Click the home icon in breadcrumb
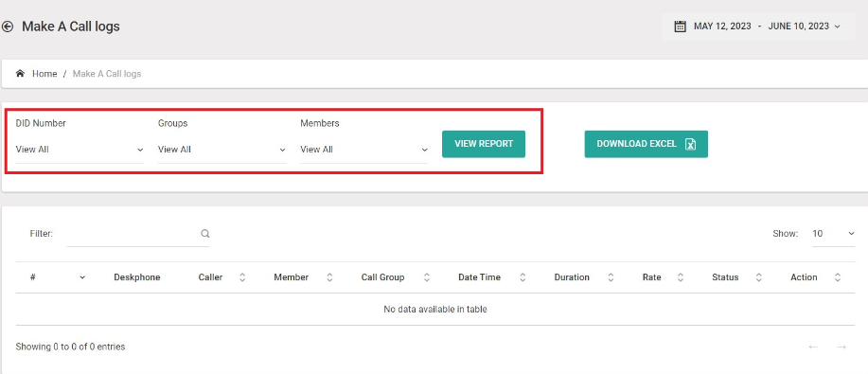This screenshot has width=868, height=374. [21, 73]
